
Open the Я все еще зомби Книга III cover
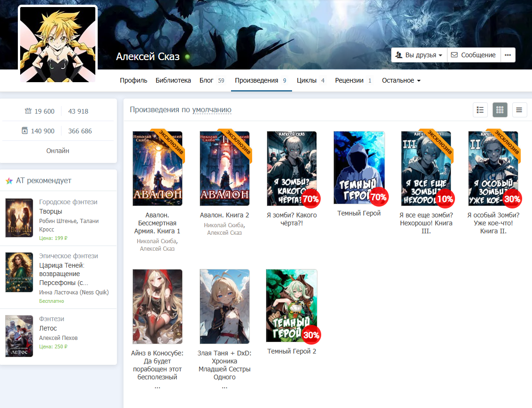tap(426, 169)
